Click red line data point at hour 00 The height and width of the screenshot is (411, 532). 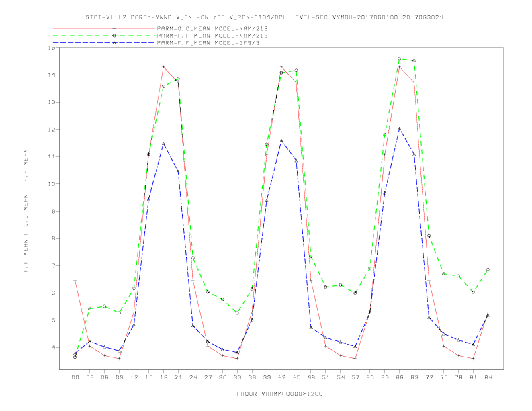click(75, 281)
